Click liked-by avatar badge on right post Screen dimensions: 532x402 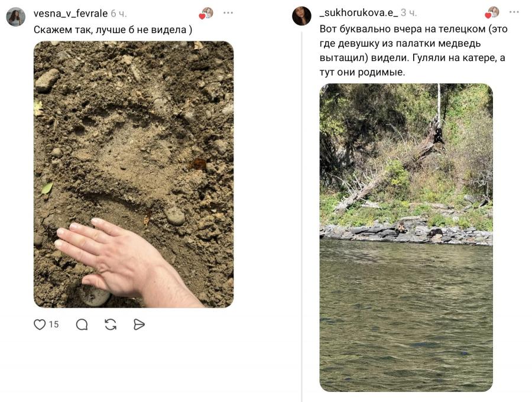click(x=492, y=12)
